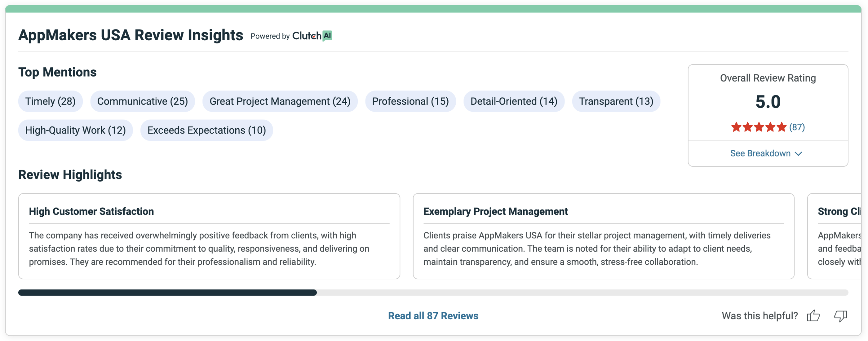Click the Clutch AI logo
The width and height of the screenshot is (868, 341).
pos(312,36)
